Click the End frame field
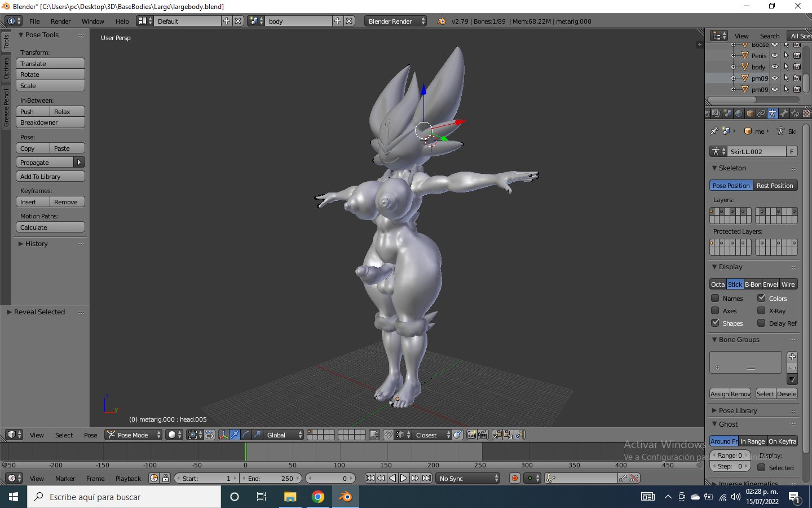812x508 pixels. (271, 478)
